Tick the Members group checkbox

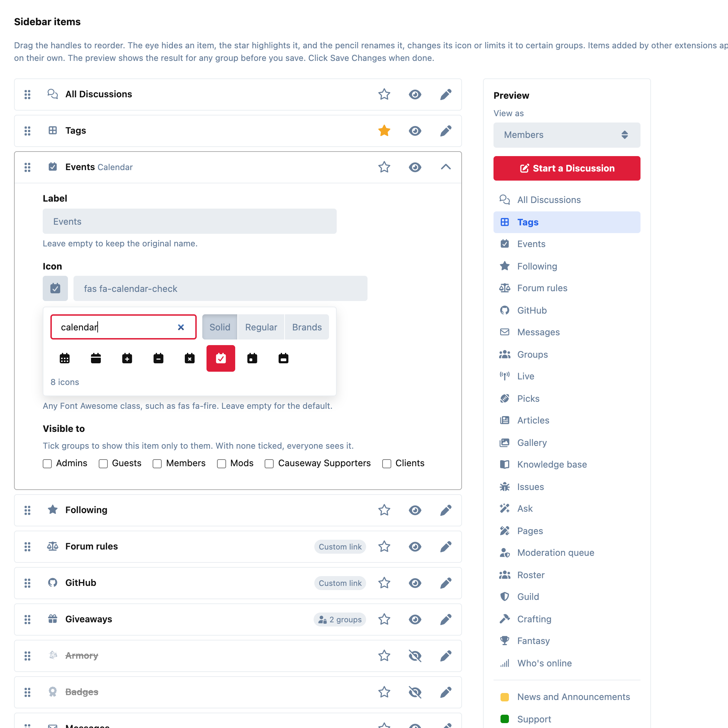pos(157,463)
